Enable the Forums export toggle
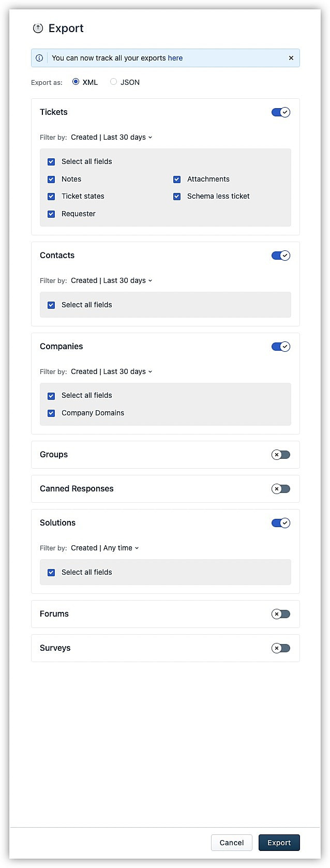This screenshot has height=868, width=330. pyautogui.click(x=281, y=614)
